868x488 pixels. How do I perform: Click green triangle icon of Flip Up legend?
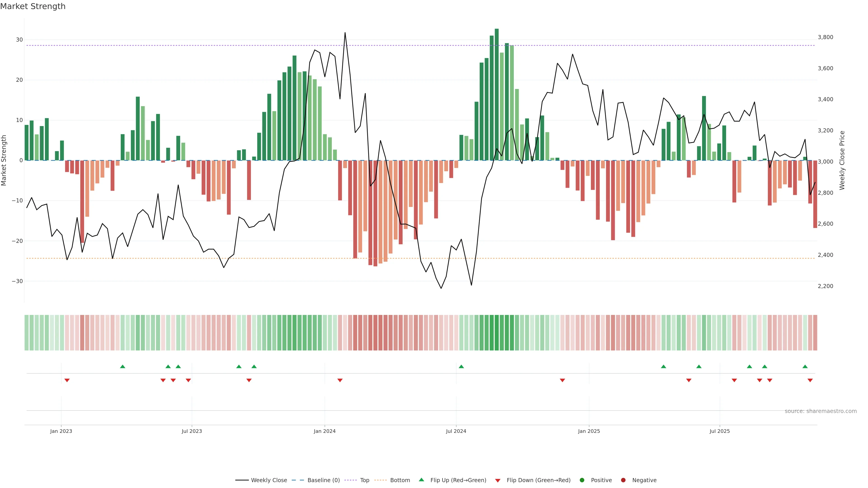tap(421, 480)
